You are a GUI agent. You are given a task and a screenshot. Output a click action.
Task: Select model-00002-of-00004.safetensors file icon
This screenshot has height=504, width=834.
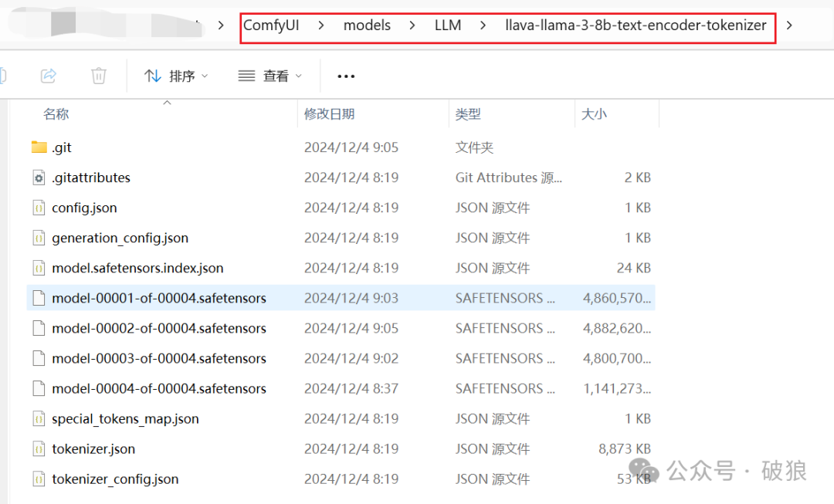[39, 328]
